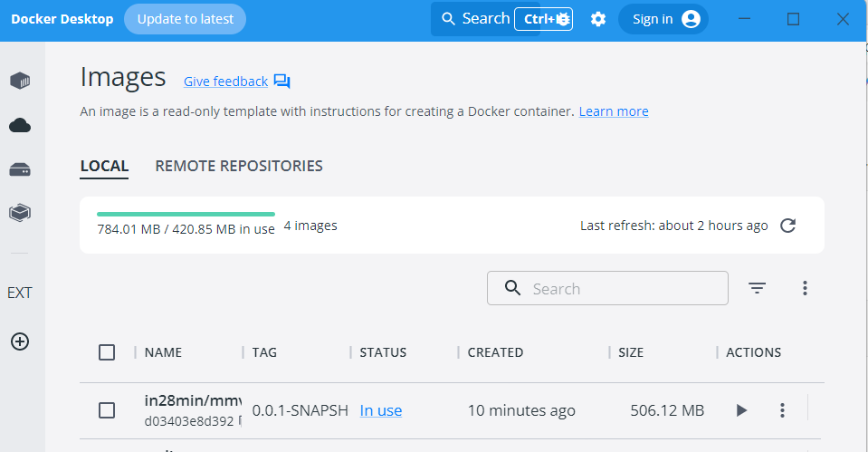Switch to the REMOTE REPOSITORIES tab
Viewport: 868px width, 452px height.
[239, 166]
